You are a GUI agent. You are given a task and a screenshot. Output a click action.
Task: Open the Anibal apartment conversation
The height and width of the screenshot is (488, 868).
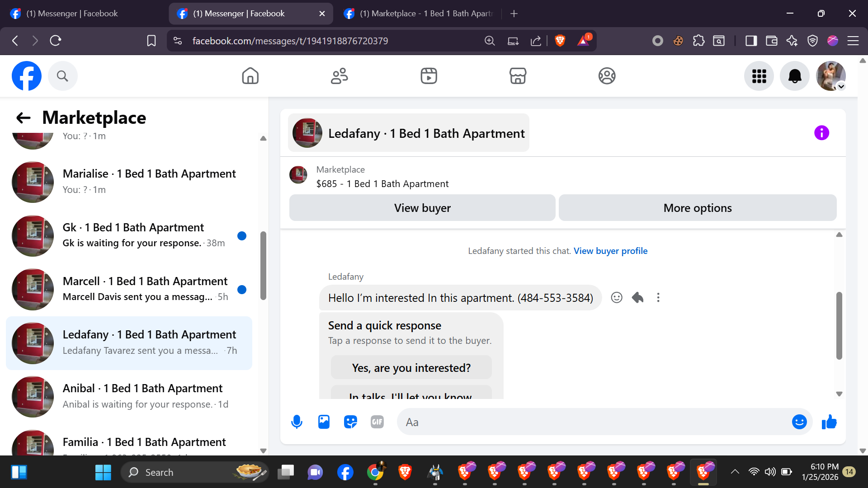(129, 396)
